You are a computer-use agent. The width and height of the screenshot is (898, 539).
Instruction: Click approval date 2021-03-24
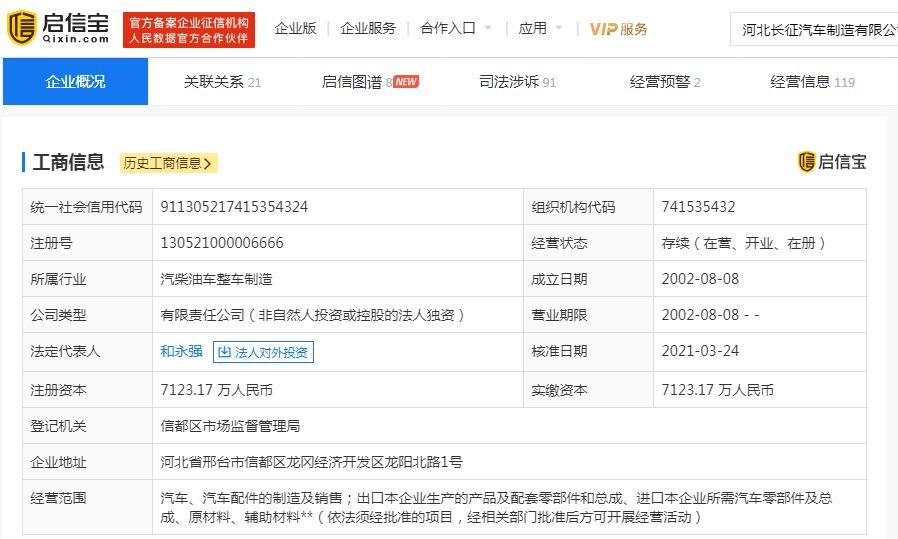[x=700, y=351]
